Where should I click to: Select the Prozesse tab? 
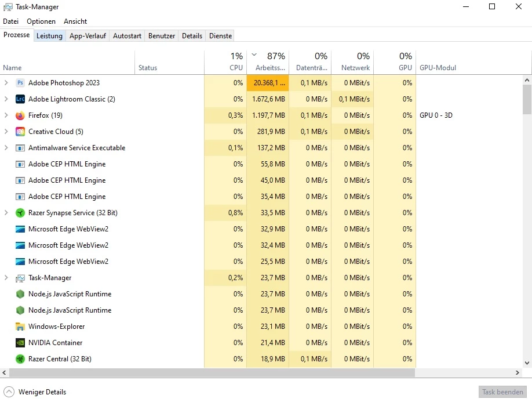(16, 35)
